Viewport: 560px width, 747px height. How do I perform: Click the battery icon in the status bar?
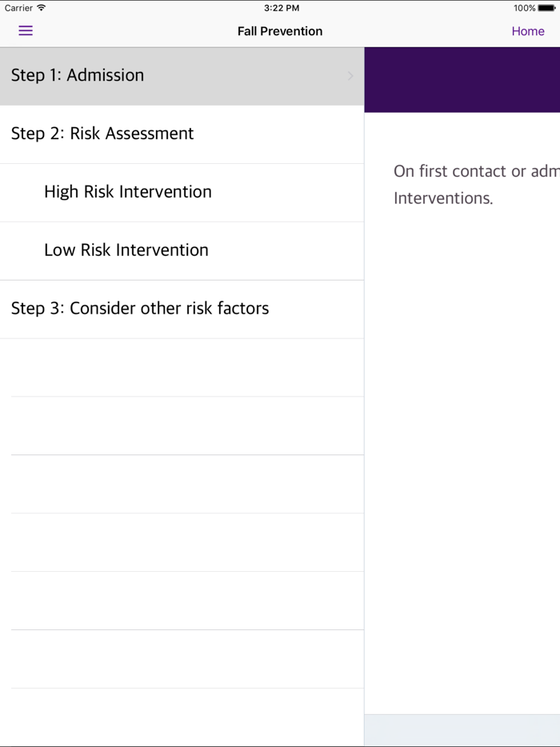coord(547,8)
